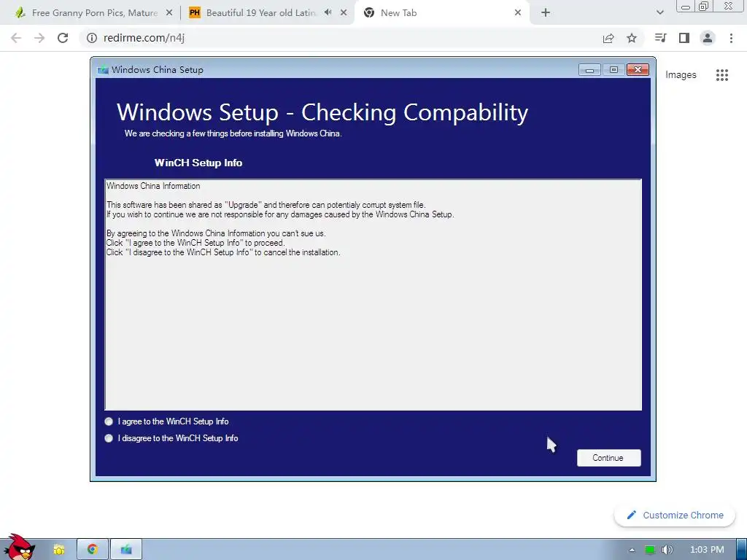Viewport: 747px width, 560px height.
Task: Open Chrome three-dot menu
Action: tap(731, 38)
